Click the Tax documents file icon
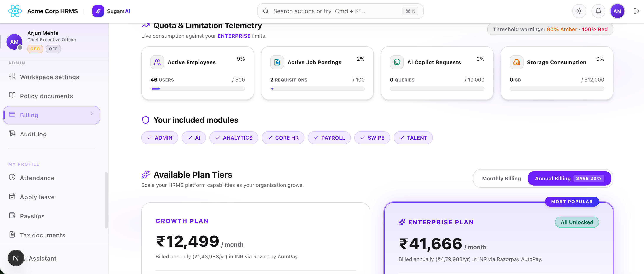The height and width of the screenshot is (274, 644). click(x=12, y=235)
